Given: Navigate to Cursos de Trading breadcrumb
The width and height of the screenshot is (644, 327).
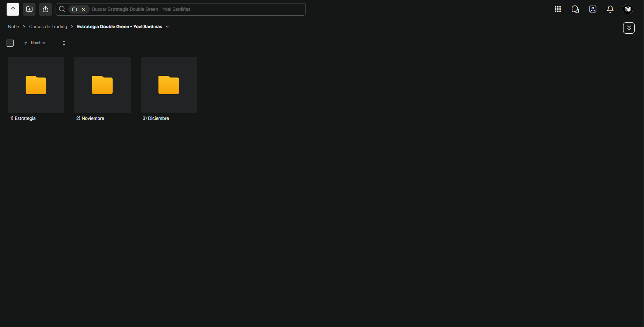Looking at the screenshot, I should (48, 27).
